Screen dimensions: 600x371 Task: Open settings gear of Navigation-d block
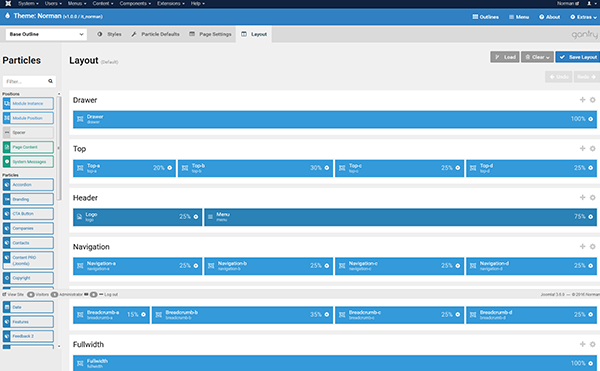click(x=590, y=266)
